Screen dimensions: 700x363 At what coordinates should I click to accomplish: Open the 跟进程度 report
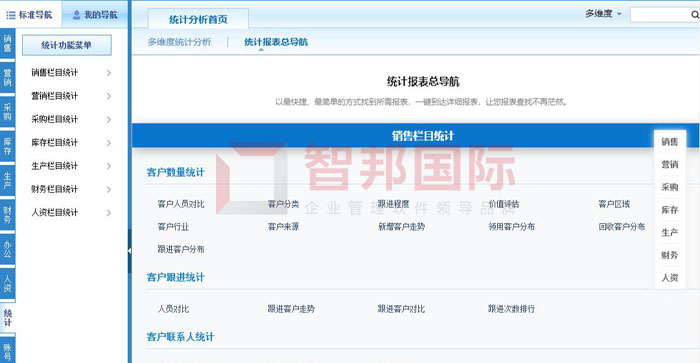tap(393, 204)
